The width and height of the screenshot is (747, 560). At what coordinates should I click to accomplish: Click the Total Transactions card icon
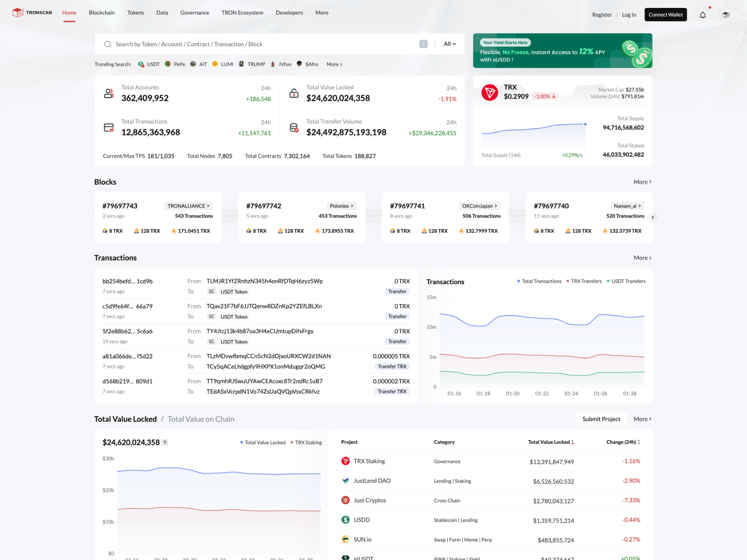109,127
